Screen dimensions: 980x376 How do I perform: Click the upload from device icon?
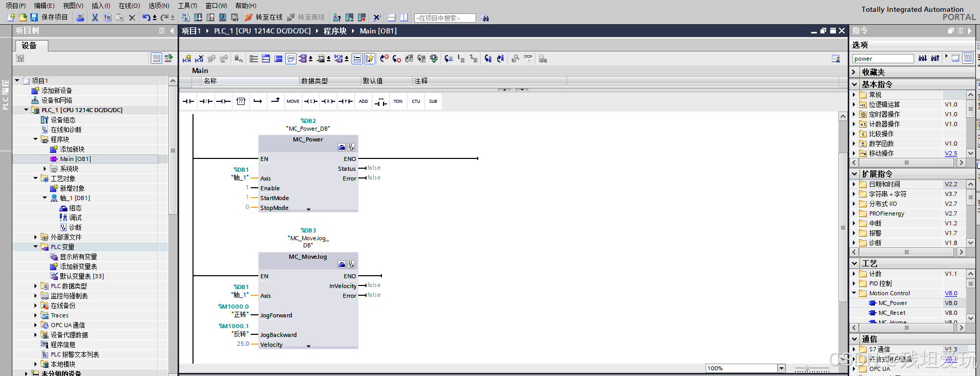(211, 17)
